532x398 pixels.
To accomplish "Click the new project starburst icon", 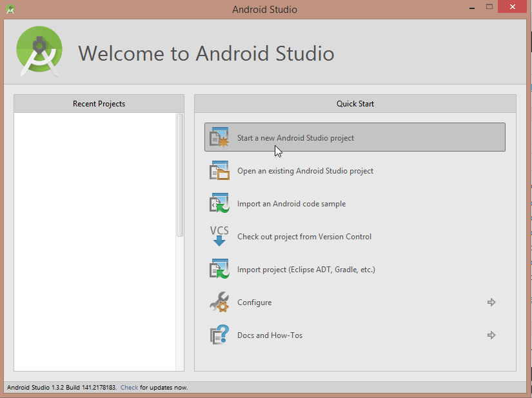I will point(219,137).
